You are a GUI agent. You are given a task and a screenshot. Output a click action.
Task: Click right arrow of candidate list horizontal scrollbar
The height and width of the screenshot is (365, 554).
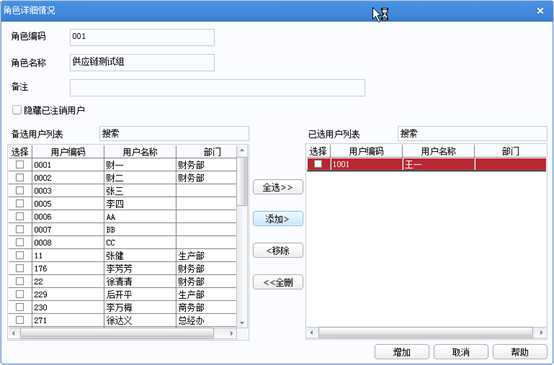tap(231, 333)
